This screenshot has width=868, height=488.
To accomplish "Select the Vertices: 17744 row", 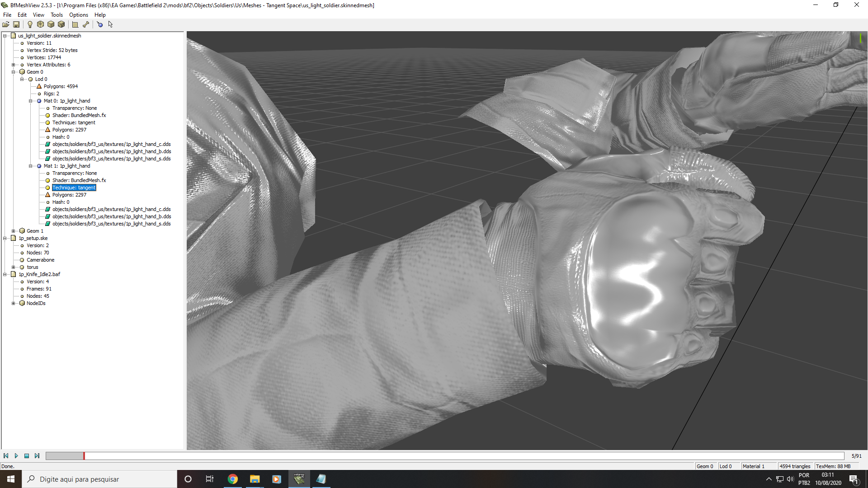I will [x=43, y=57].
